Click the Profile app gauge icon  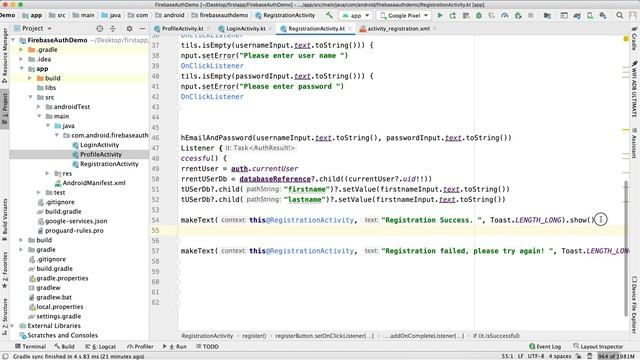click(x=505, y=16)
